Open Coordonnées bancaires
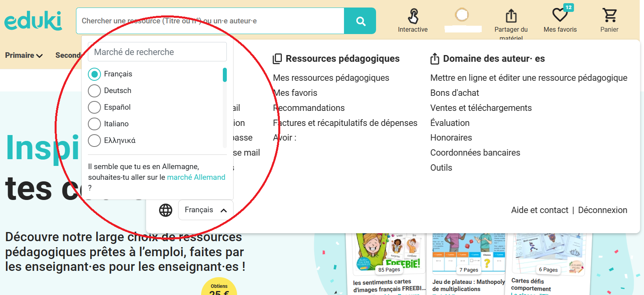The image size is (644, 295). tap(475, 153)
